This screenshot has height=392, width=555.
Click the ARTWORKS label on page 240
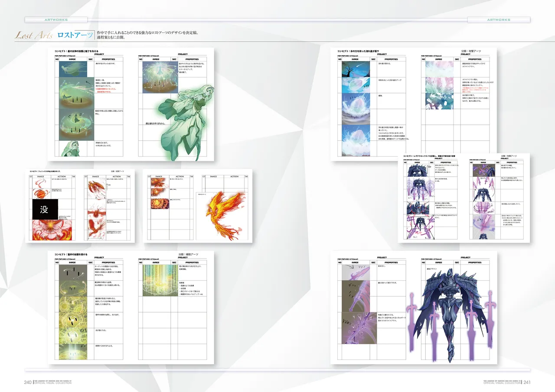point(56,19)
